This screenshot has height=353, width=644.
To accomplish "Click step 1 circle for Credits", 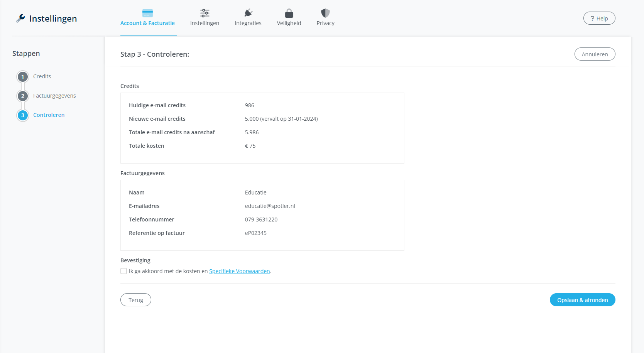I will 23,77.
